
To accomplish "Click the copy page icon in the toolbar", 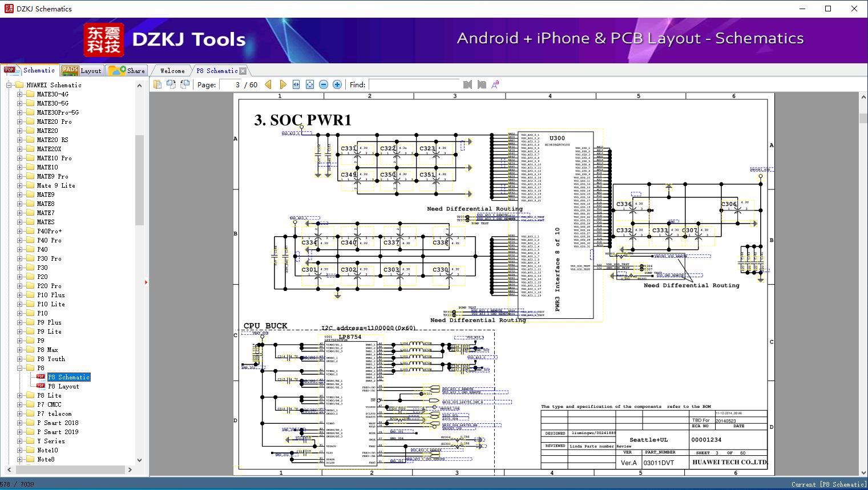I will tap(158, 84).
